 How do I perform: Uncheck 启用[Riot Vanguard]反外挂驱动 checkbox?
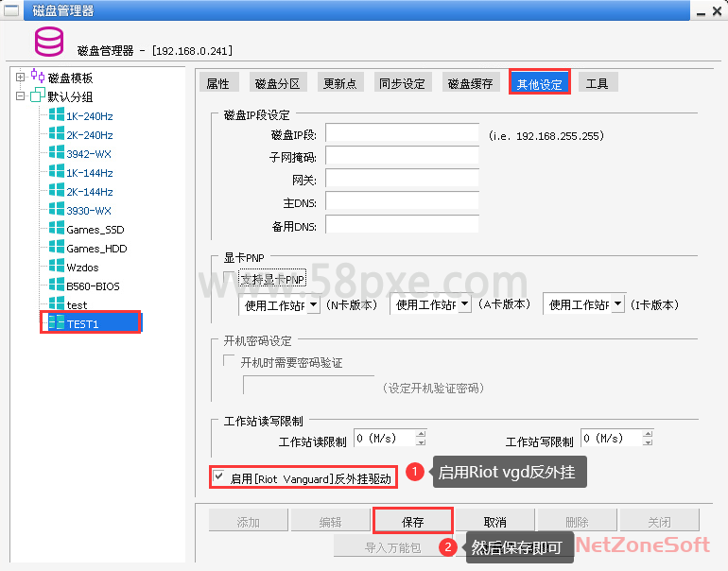[219, 476]
